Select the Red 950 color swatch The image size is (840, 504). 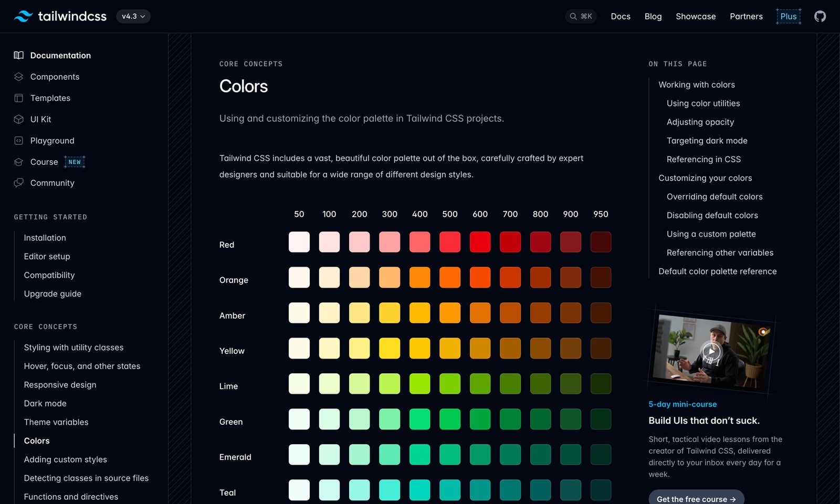pos(601,242)
